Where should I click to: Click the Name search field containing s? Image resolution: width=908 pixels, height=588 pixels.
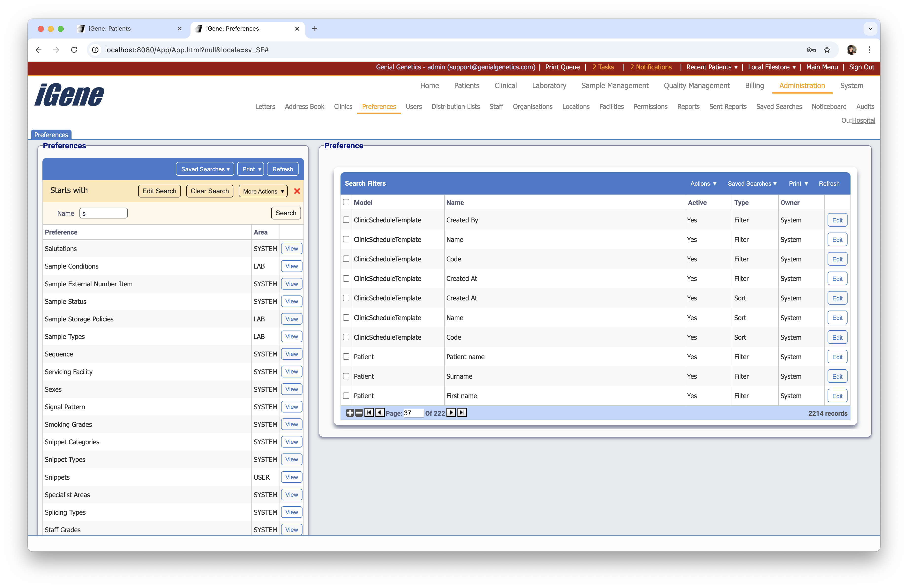click(x=103, y=213)
